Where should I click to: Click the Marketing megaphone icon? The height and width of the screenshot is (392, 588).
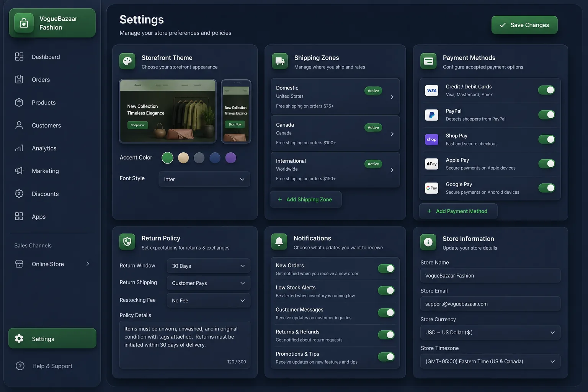(19, 171)
